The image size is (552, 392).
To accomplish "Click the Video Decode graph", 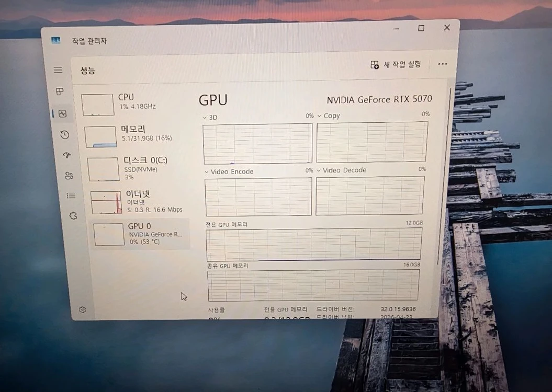I will (370, 195).
